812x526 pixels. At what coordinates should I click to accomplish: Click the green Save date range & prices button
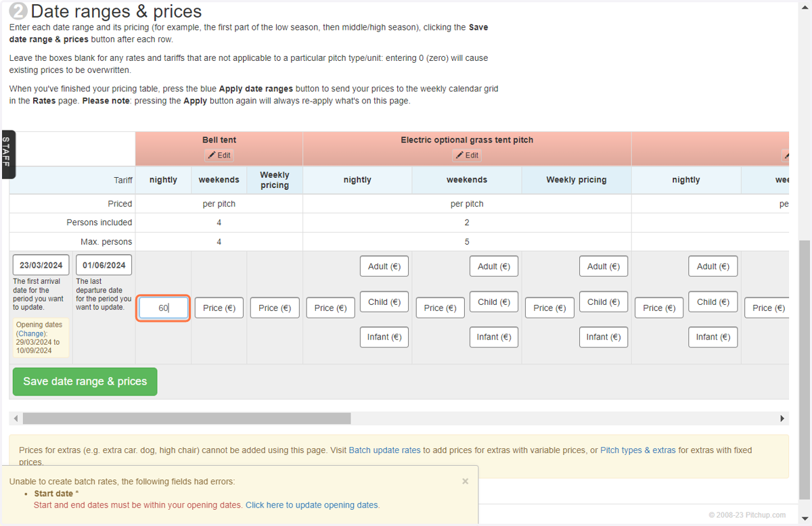85,381
